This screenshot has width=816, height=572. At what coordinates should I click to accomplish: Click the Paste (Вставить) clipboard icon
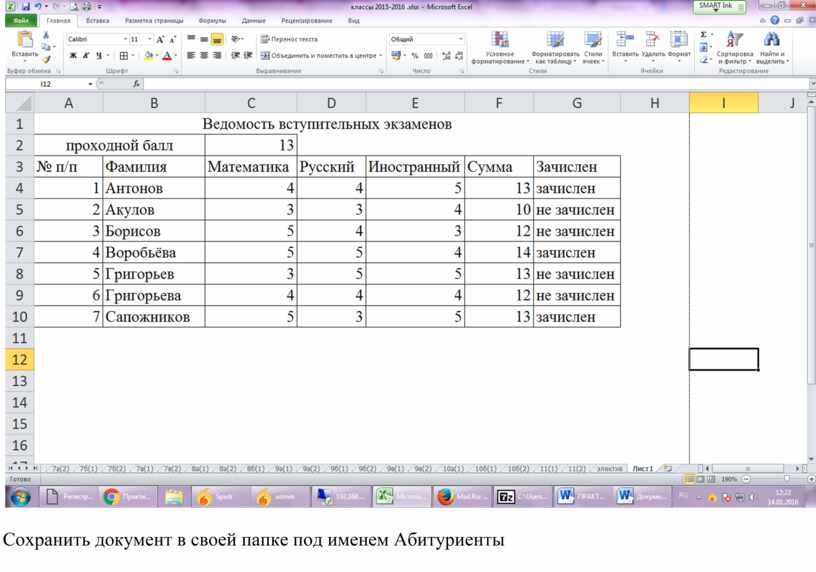click(x=24, y=40)
